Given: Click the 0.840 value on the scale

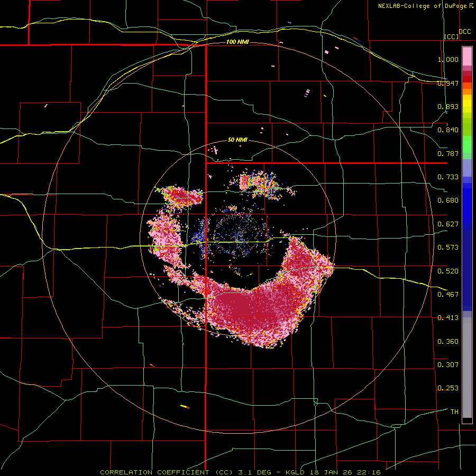Looking at the screenshot, I should pyautogui.click(x=448, y=130).
